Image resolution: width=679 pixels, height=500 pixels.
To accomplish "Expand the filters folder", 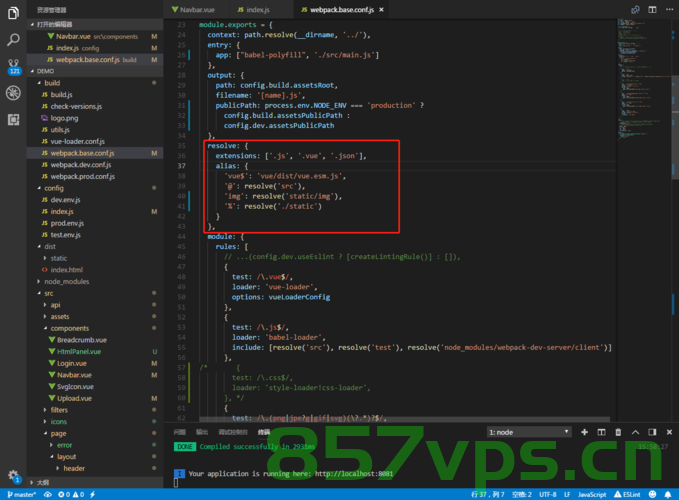I will 95,410.
